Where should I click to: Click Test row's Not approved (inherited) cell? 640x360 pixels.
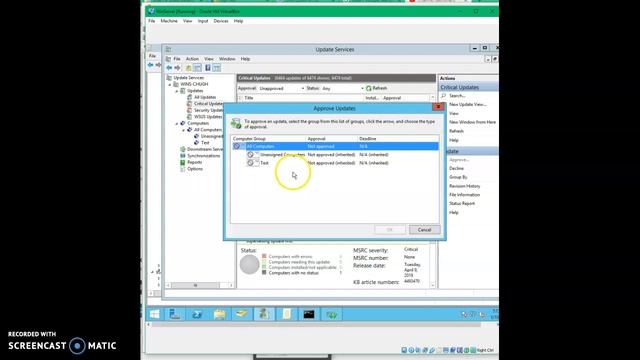click(331, 163)
